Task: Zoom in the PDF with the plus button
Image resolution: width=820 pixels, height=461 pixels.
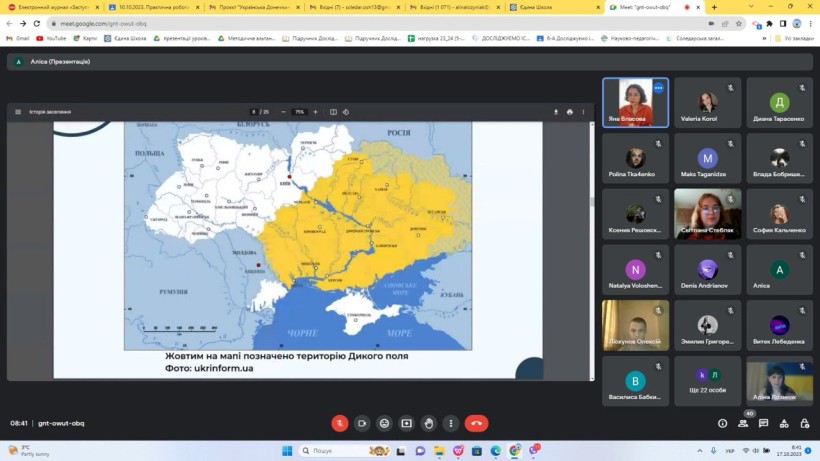Action: pyautogui.click(x=315, y=112)
